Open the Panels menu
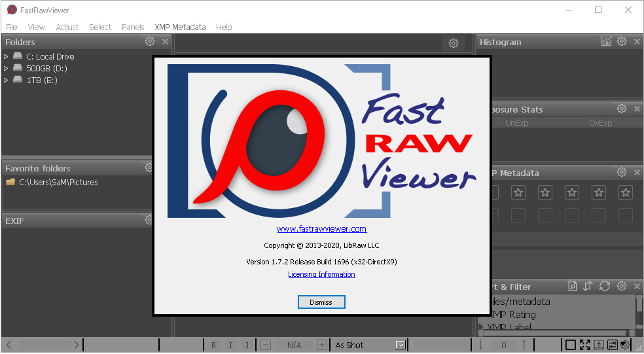The image size is (644, 354). [x=133, y=27]
